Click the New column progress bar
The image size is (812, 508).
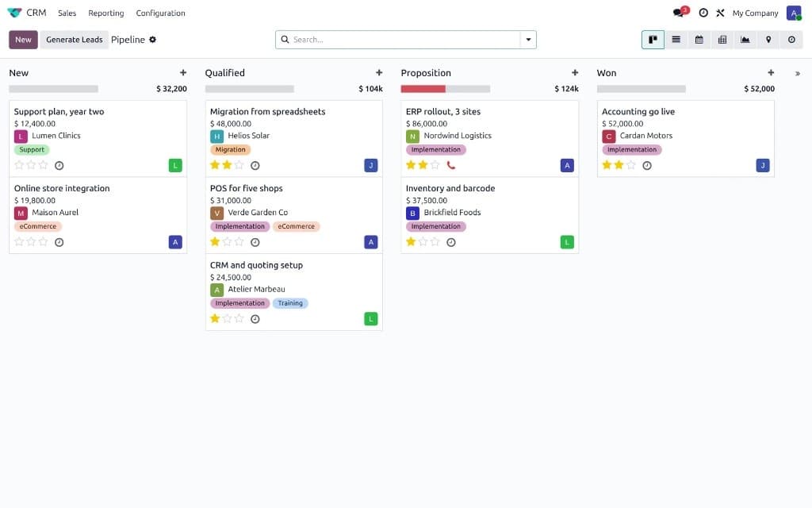pyautogui.click(x=53, y=89)
